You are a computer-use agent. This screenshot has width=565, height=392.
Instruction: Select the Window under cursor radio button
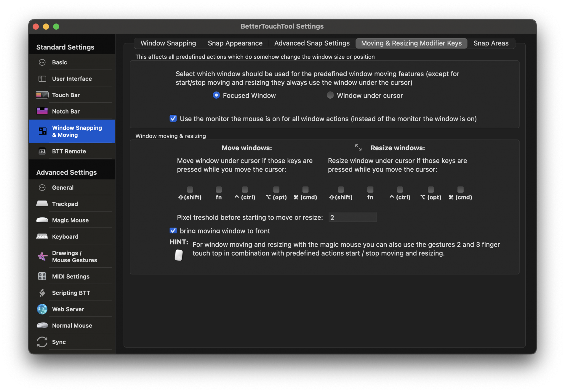330,95
